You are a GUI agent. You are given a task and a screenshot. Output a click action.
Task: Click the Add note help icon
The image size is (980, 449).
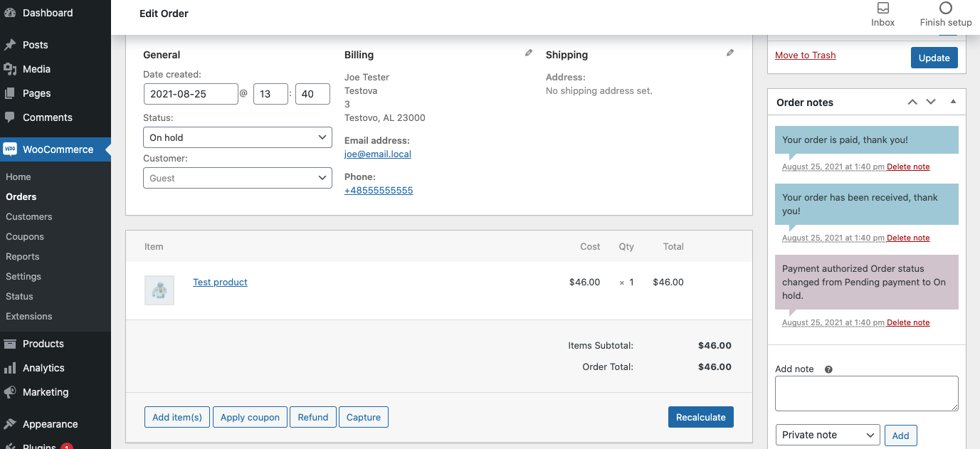(828, 369)
